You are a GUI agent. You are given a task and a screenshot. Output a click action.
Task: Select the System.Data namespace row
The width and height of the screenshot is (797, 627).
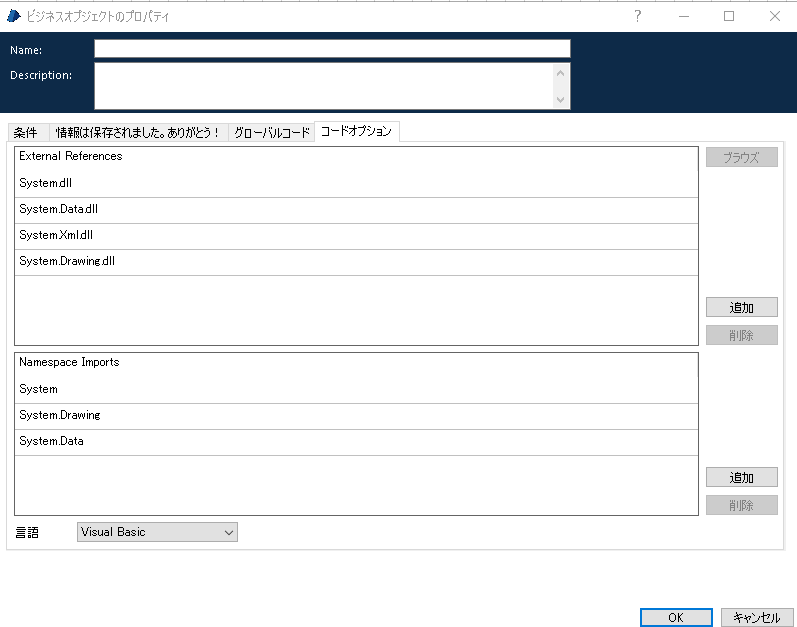click(x=356, y=441)
